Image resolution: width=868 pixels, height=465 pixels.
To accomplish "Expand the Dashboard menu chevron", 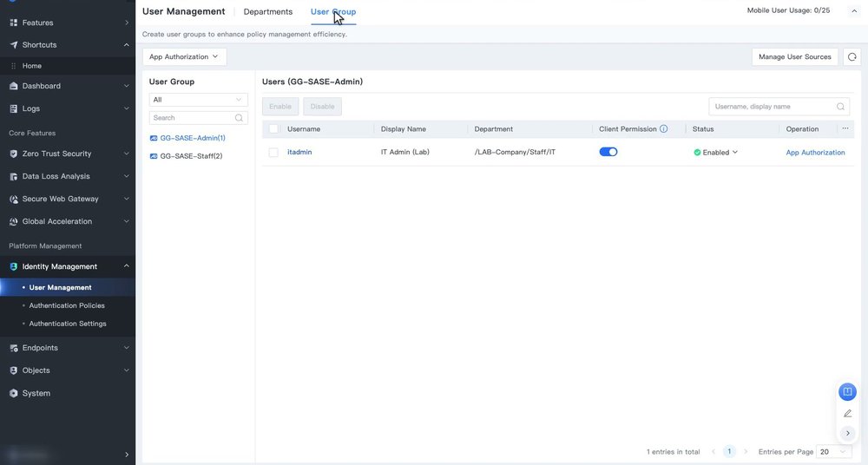I will 126,86.
